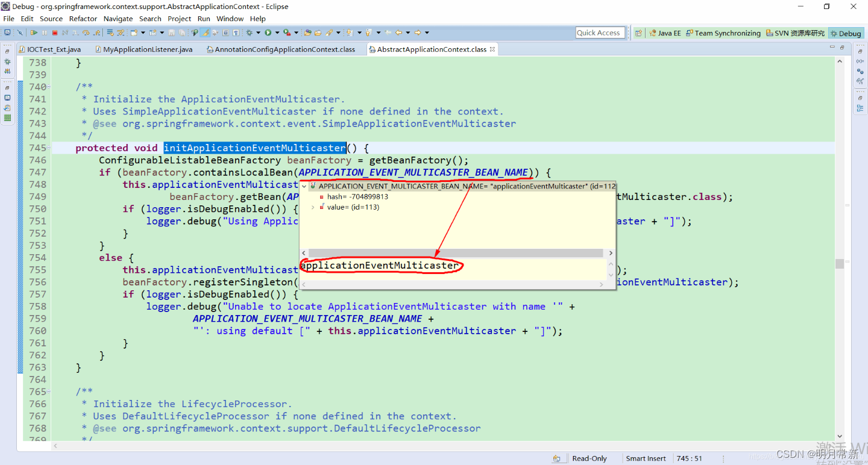Expand the value= (id=113) node
This screenshot has height=465, width=868.
(313, 207)
